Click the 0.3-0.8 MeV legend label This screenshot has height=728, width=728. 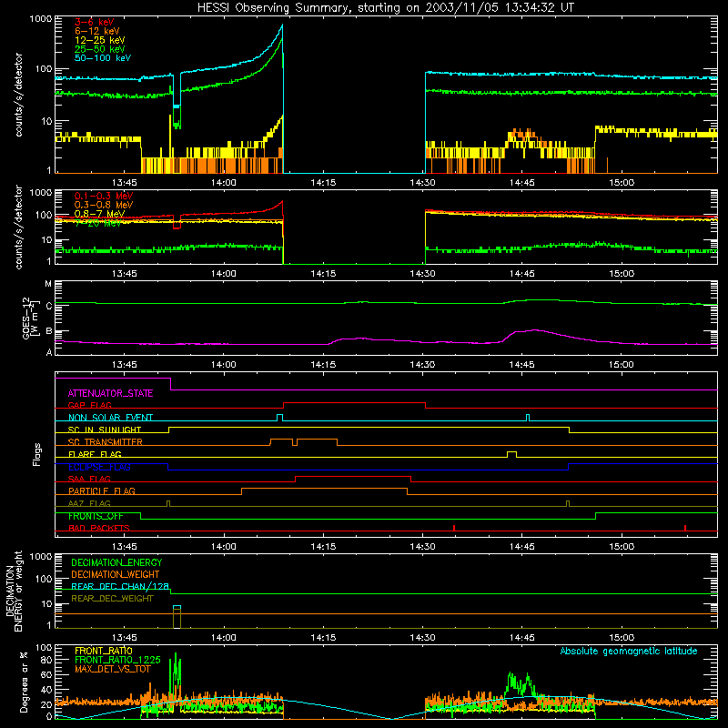(104, 205)
